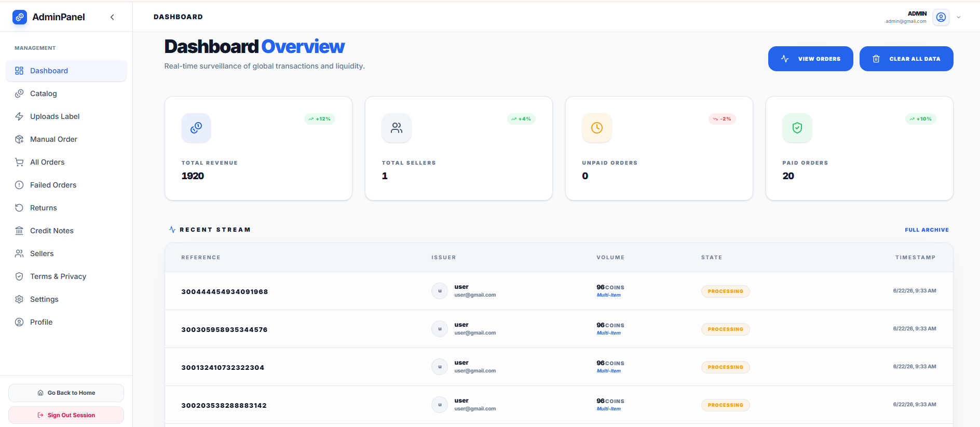This screenshot has height=427, width=980.
Task: Open the Dashboard menu item
Action: pyautogui.click(x=66, y=71)
